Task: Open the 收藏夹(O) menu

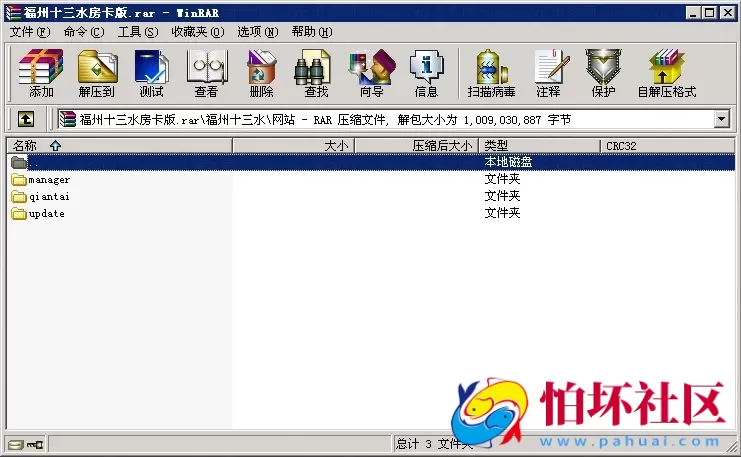Action: (x=198, y=32)
